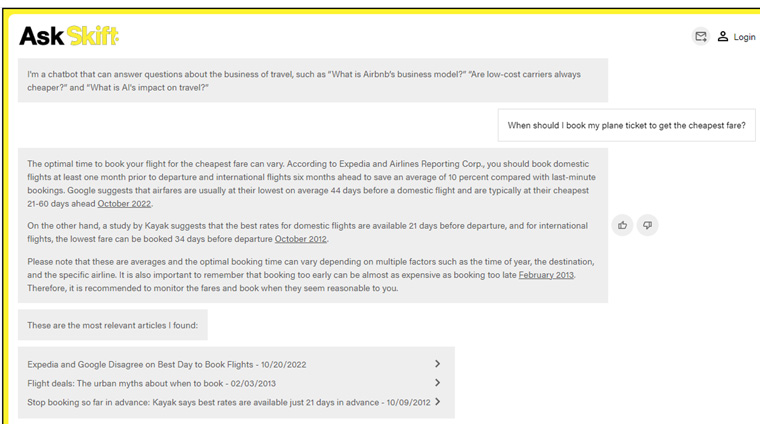Follow the October 2022 citation link
The image size is (760, 424).
[125, 204]
